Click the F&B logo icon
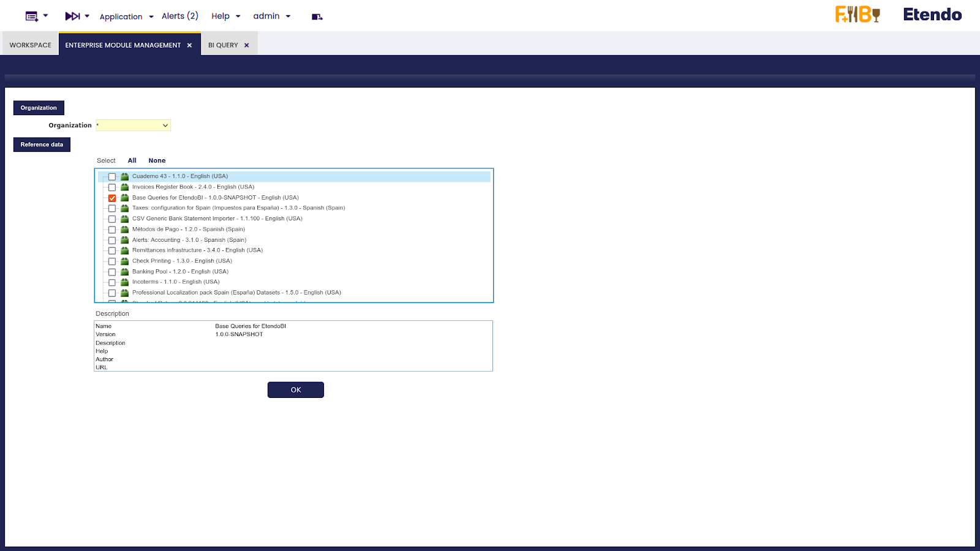Image resolution: width=980 pixels, height=551 pixels. (858, 15)
